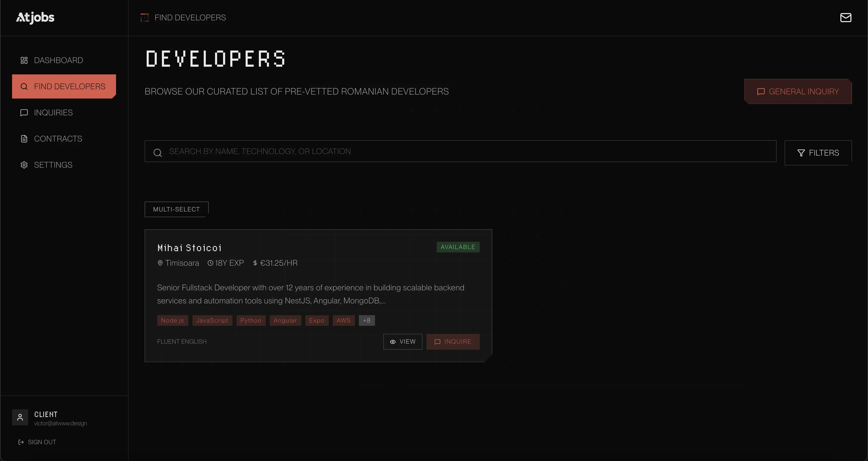868x461 pixels.
Task: Toggle the AWS skill tag
Action: coord(343,320)
